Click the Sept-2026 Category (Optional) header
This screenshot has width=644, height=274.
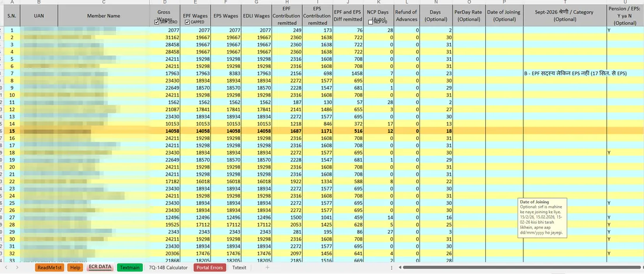[565, 16]
